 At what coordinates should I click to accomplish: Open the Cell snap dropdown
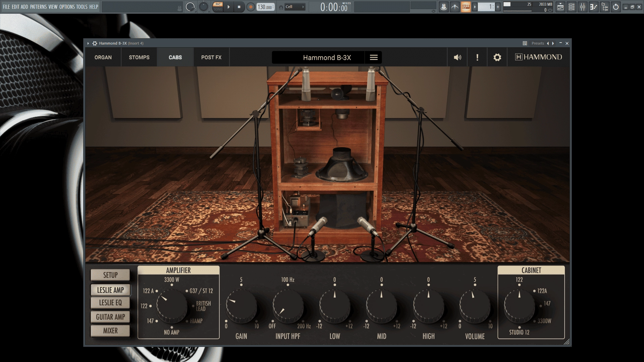click(295, 7)
